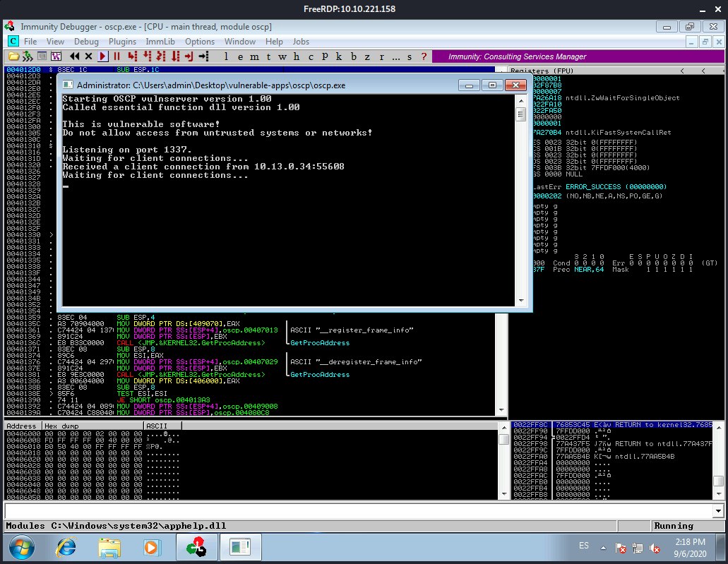Click the Immunity Consulting Services Manager banner
The image size is (728, 564).
click(x=578, y=56)
